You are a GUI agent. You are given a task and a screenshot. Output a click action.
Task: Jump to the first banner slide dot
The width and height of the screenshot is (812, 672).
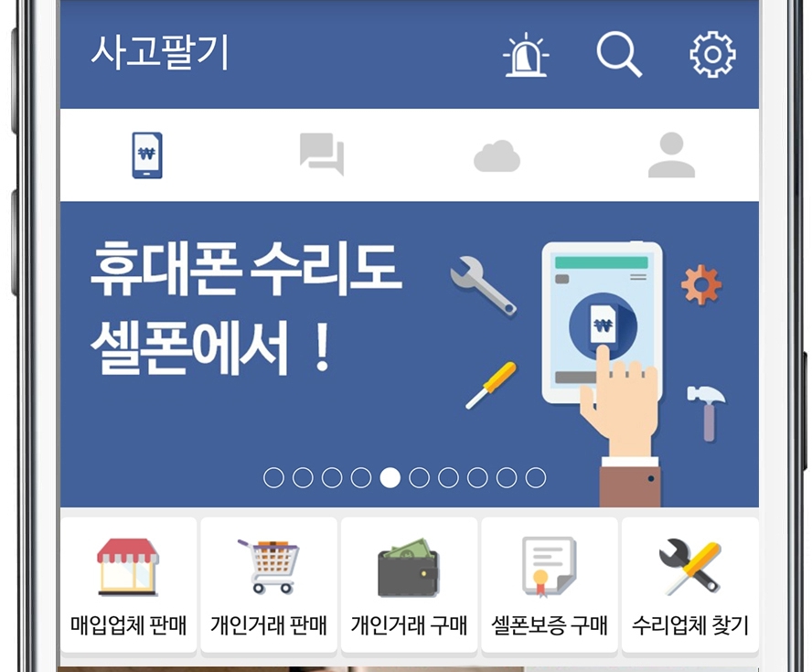click(x=273, y=477)
